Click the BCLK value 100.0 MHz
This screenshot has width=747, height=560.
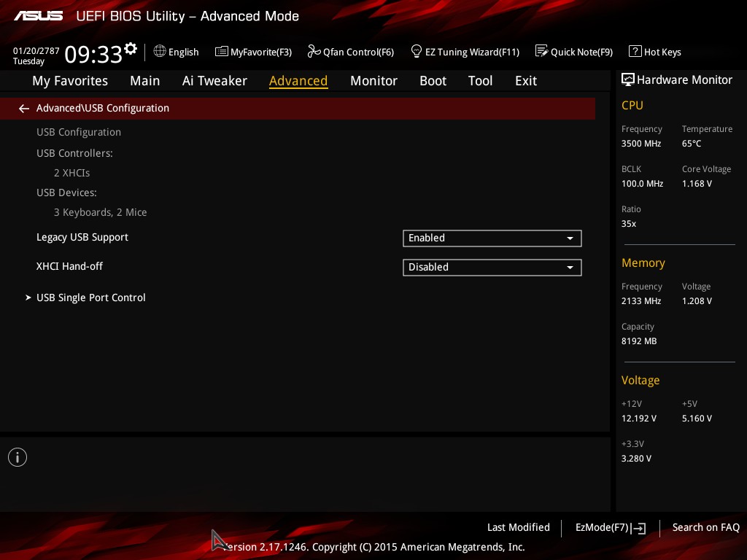tap(642, 183)
